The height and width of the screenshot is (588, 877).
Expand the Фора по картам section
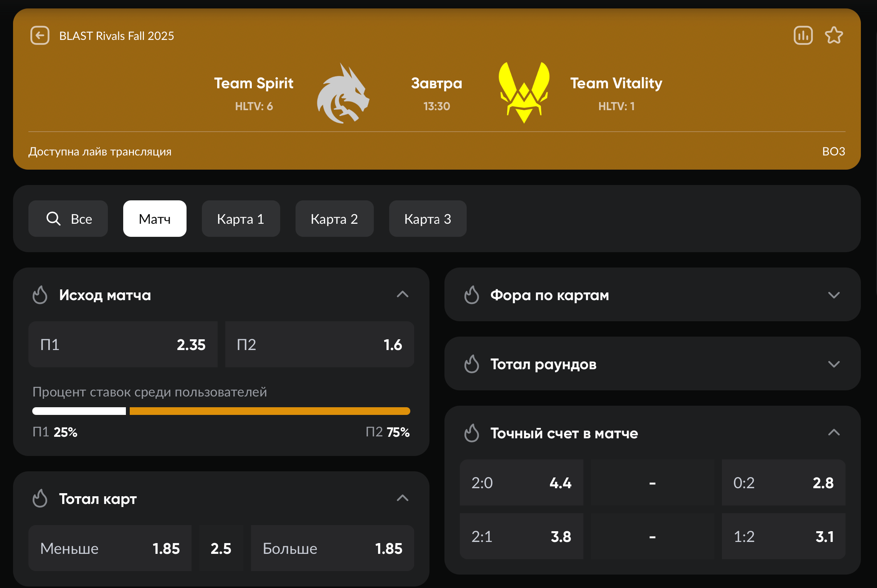(834, 295)
